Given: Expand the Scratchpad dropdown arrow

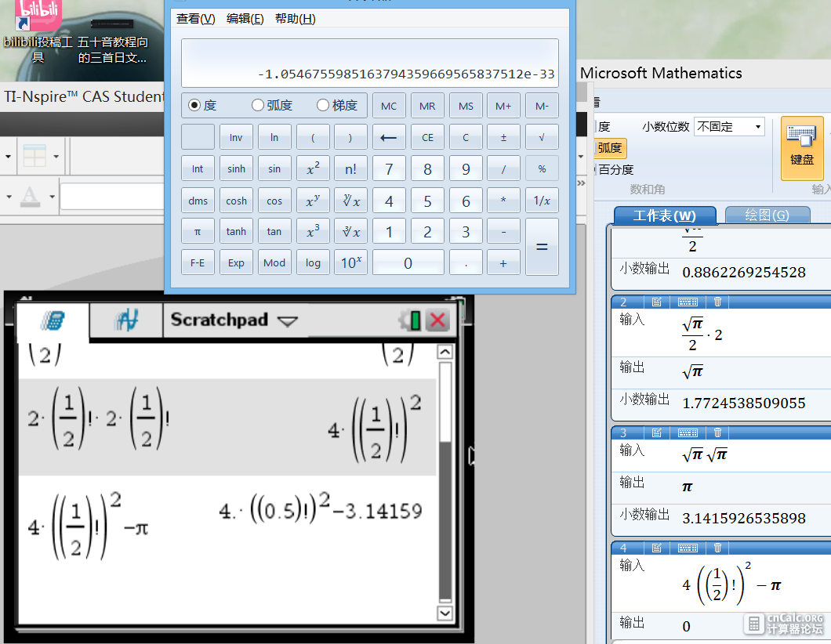Looking at the screenshot, I should pyautogui.click(x=288, y=321).
